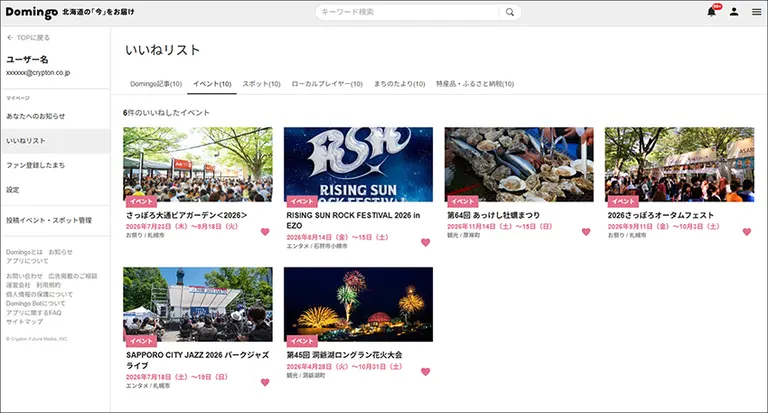Open 投稿イベント・スポット管理 link
The height and width of the screenshot is (413, 768).
[x=49, y=220]
